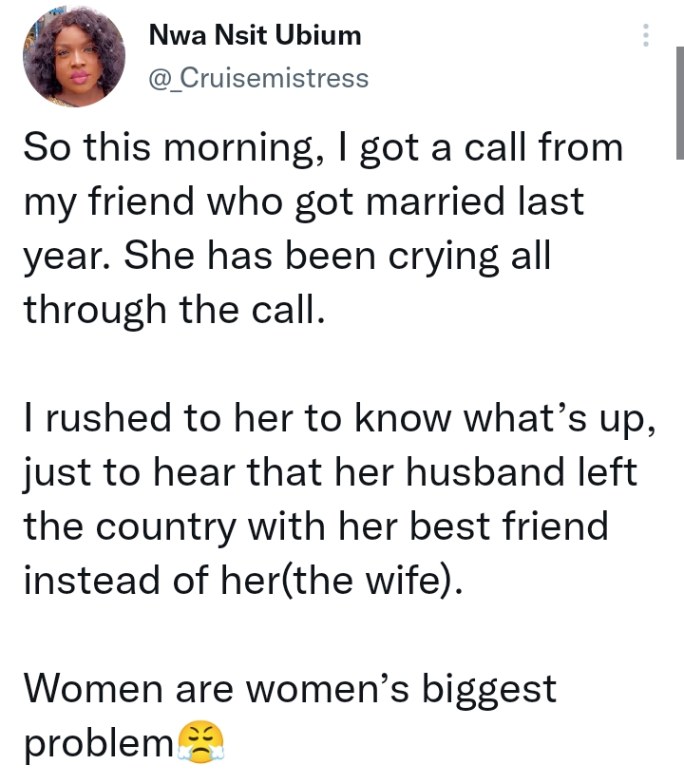Click the line "year. She has been crying all"
The width and height of the screenshot is (684, 784).
(x=287, y=256)
